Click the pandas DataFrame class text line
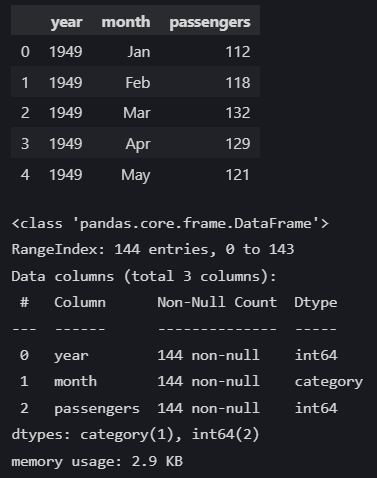 pyautogui.click(x=170, y=223)
